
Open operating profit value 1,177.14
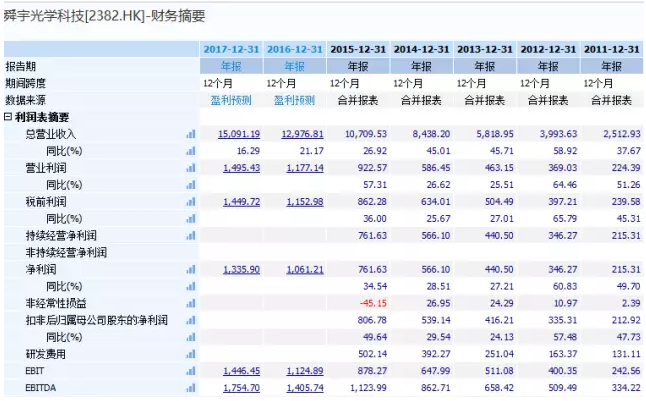click(x=305, y=168)
